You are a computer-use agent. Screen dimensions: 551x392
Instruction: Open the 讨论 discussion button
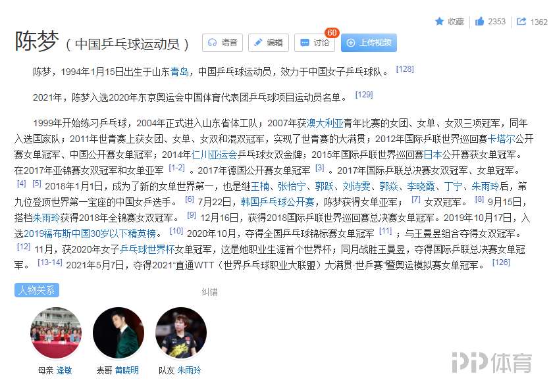point(315,43)
